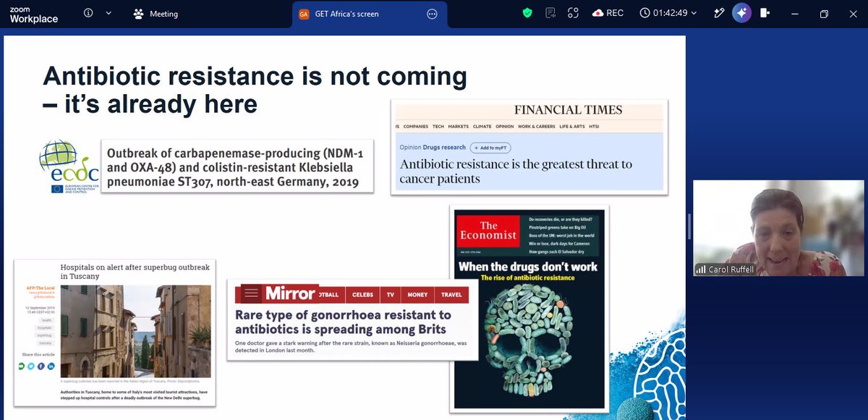Click 'CLIMATE' in the FT navigation row

482,126
